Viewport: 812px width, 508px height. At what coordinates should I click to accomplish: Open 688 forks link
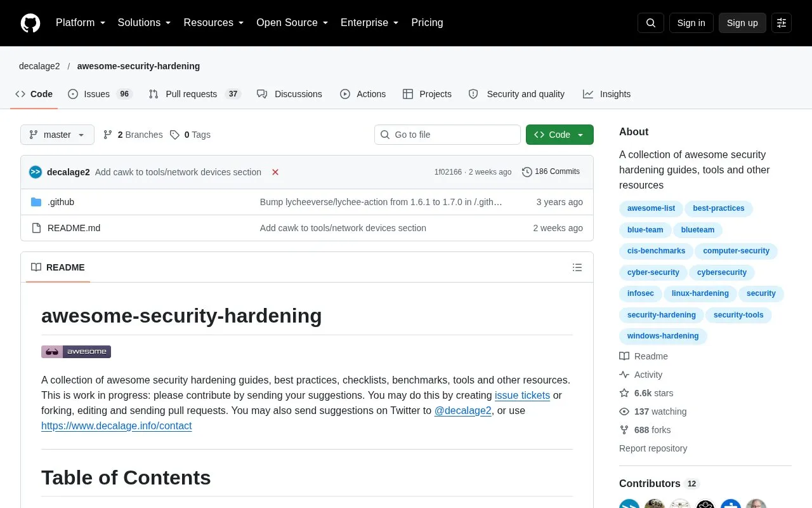pos(645,430)
